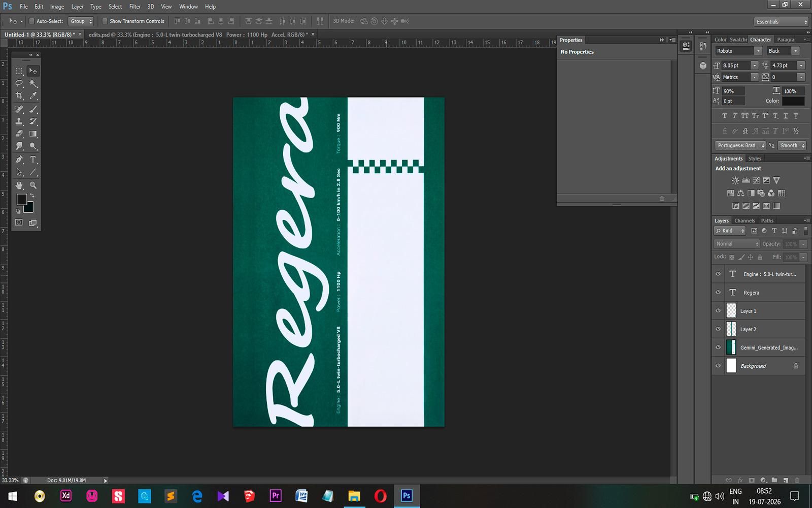Hide the Gemini_Generated_Image layer

tap(718, 347)
